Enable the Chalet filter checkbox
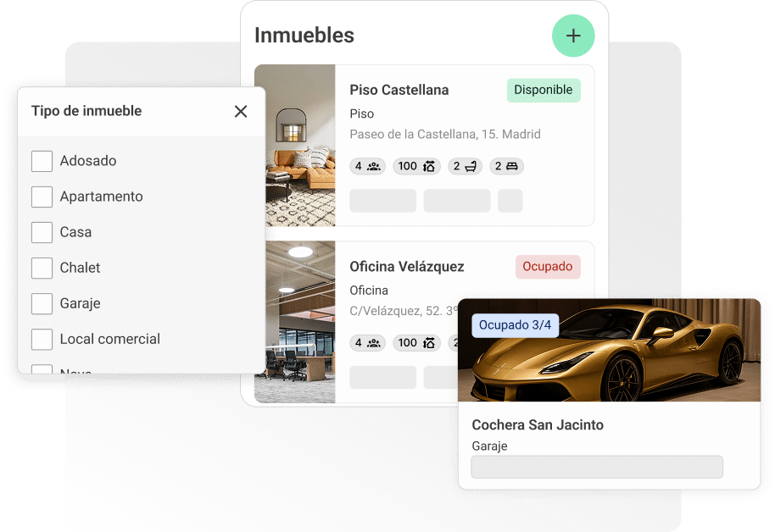The width and height of the screenshot is (775, 532). [x=42, y=268]
